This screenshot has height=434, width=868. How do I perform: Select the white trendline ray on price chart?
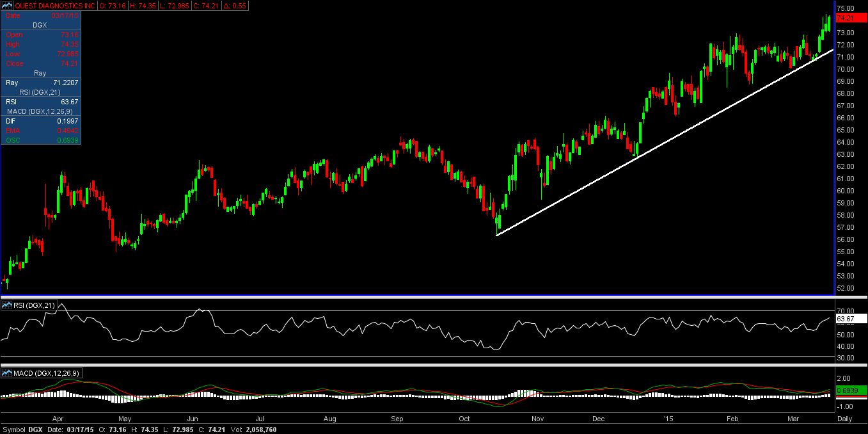click(665, 141)
